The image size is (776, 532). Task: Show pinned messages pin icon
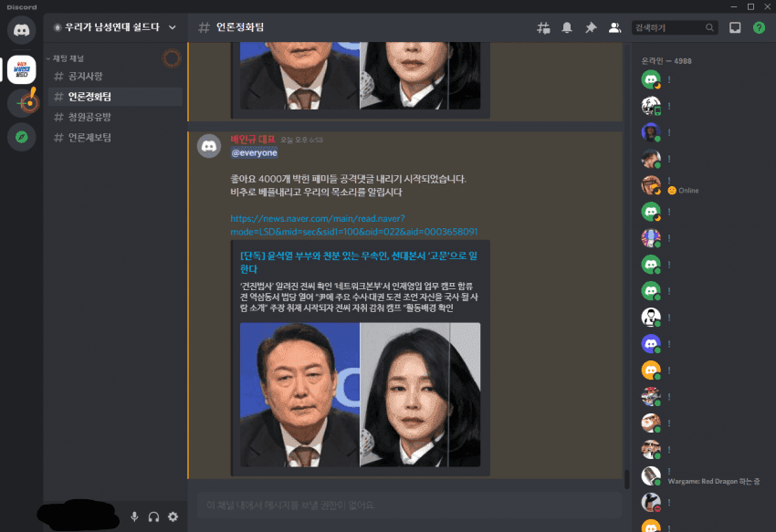point(591,27)
